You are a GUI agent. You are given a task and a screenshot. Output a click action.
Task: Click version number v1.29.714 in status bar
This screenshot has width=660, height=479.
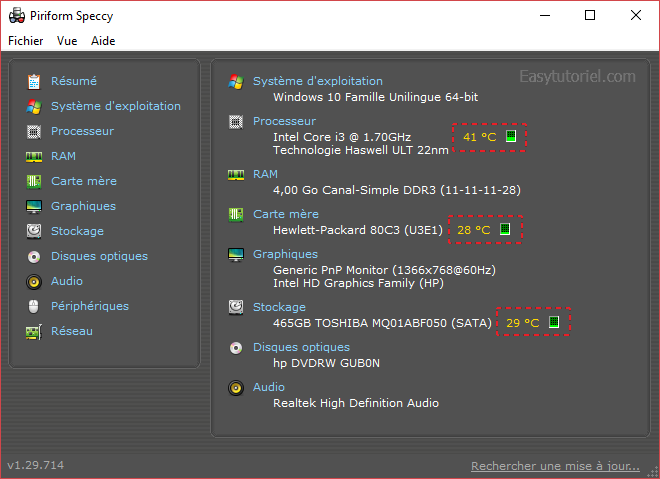pyautogui.click(x=36, y=465)
